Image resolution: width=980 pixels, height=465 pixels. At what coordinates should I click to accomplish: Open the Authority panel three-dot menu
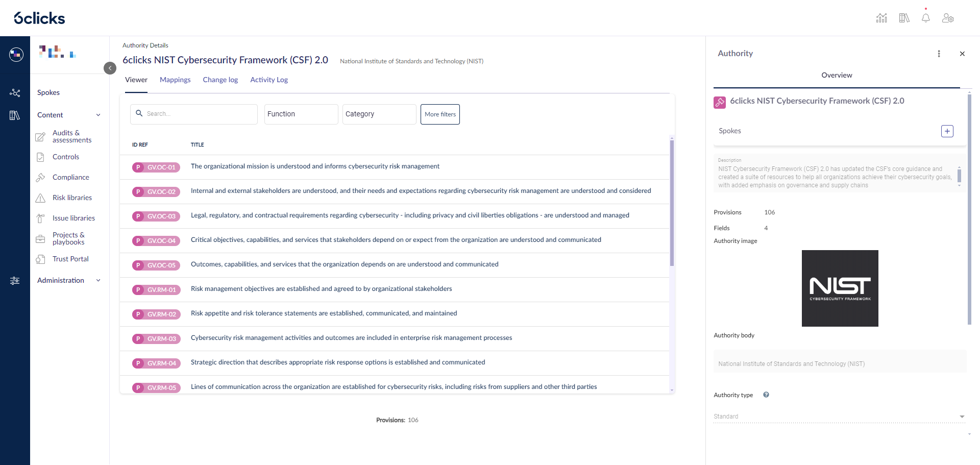(939, 54)
